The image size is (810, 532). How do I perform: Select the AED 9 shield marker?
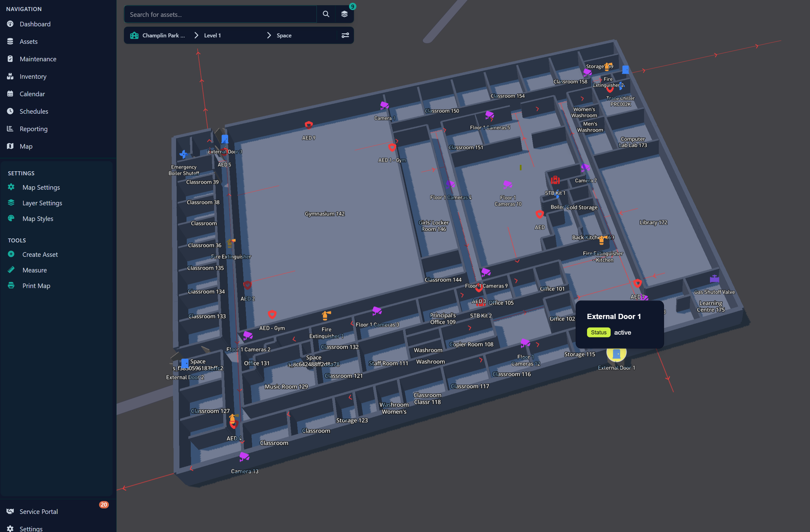(x=309, y=125)
